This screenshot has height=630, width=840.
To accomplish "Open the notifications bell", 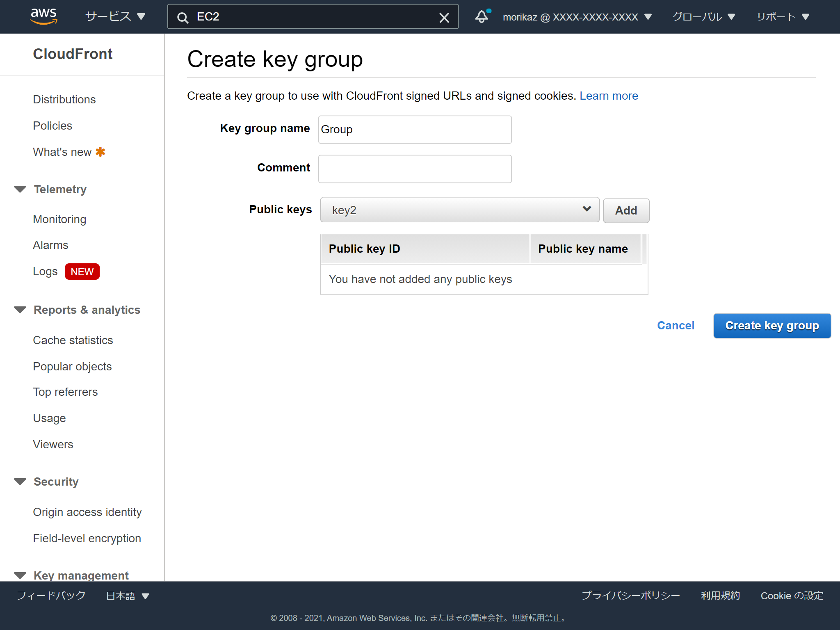I will point(482,16).
